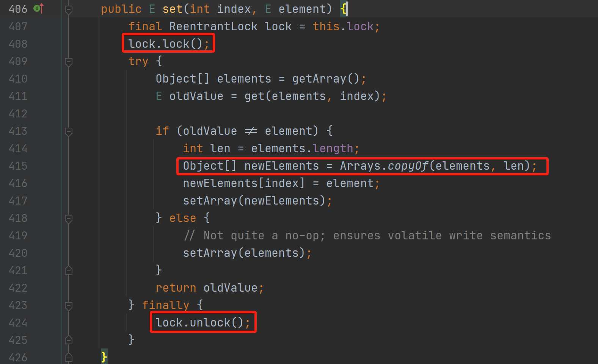This screenshot has width=598, height=364.
Task: Click the 'set' method name in the signature
Action: click(173, 9)
